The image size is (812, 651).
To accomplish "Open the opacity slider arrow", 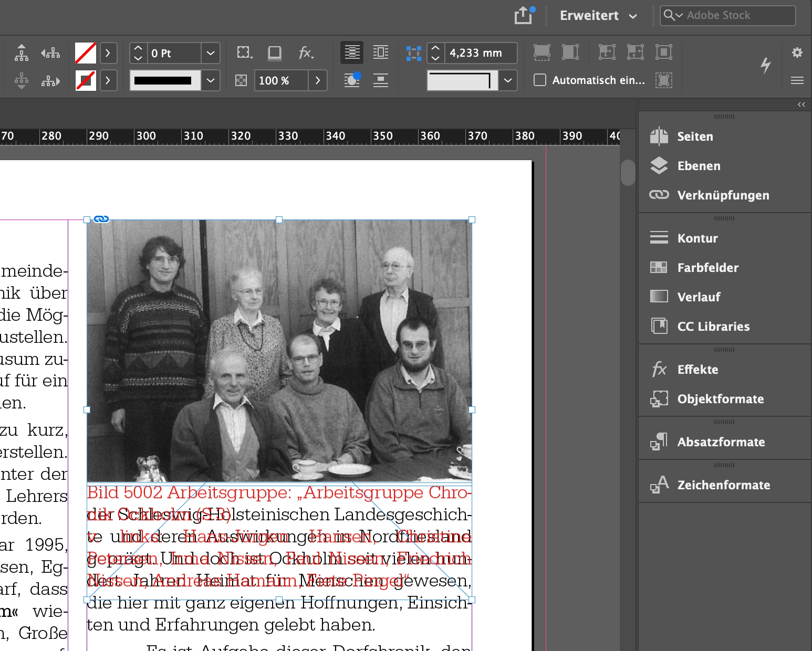I will coord(318,80).
